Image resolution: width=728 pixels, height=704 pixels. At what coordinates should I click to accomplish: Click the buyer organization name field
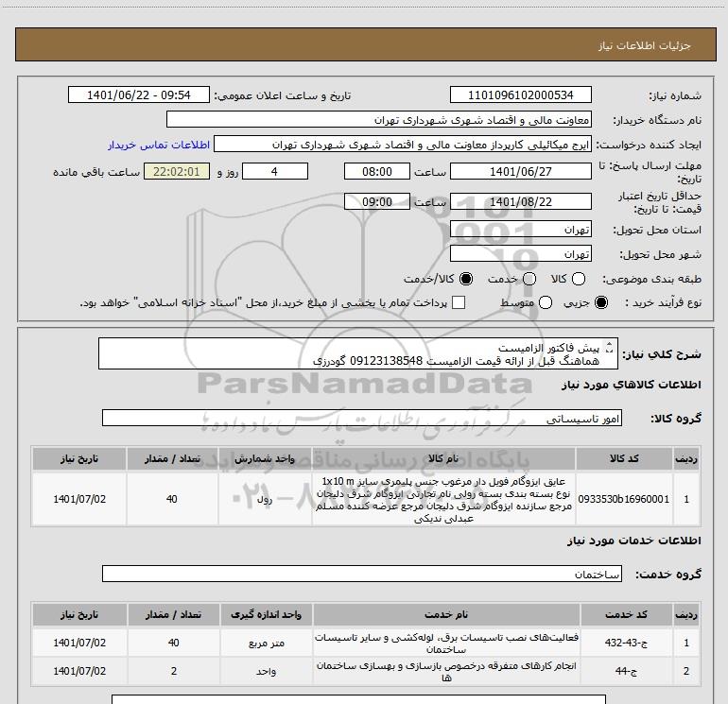[x=379, y=119]
